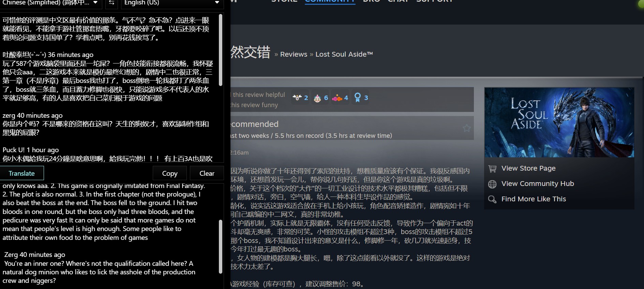Image resolution: width=644 pixels, height=289 pixels.
Task: Click the Copy button
Action: click(170, 173)
